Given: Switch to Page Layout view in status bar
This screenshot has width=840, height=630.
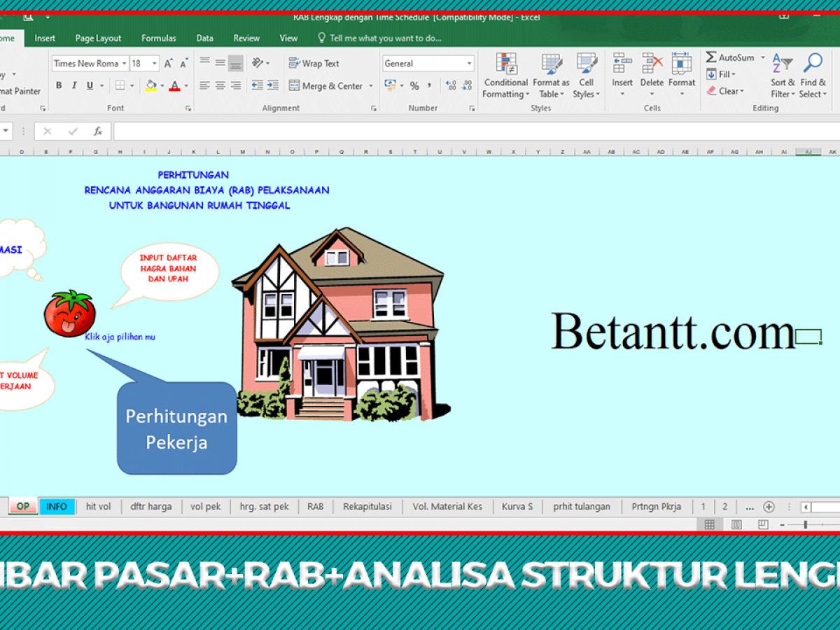Looking at the screenshot, I should pyautogui.click(x=736, y=524).
